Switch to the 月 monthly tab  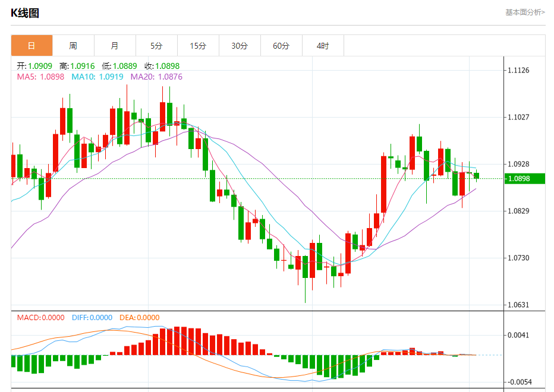pyautogui.click(x=115, y=46)
